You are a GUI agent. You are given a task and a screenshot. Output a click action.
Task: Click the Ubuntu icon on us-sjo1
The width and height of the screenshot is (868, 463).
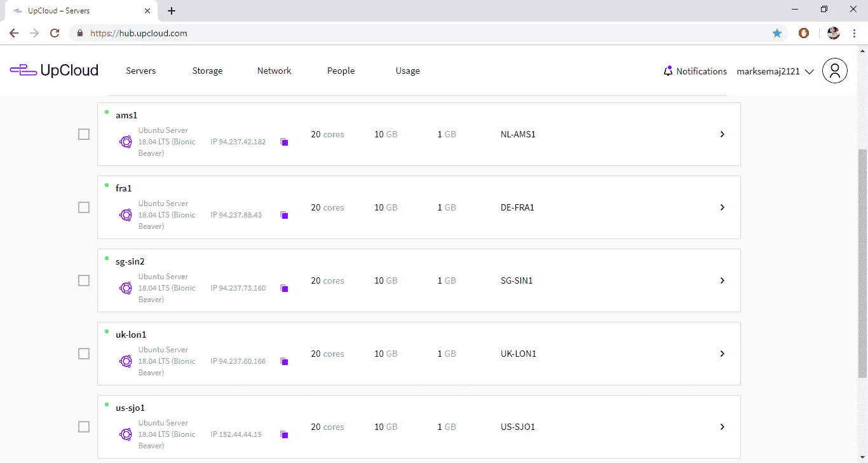126,434
